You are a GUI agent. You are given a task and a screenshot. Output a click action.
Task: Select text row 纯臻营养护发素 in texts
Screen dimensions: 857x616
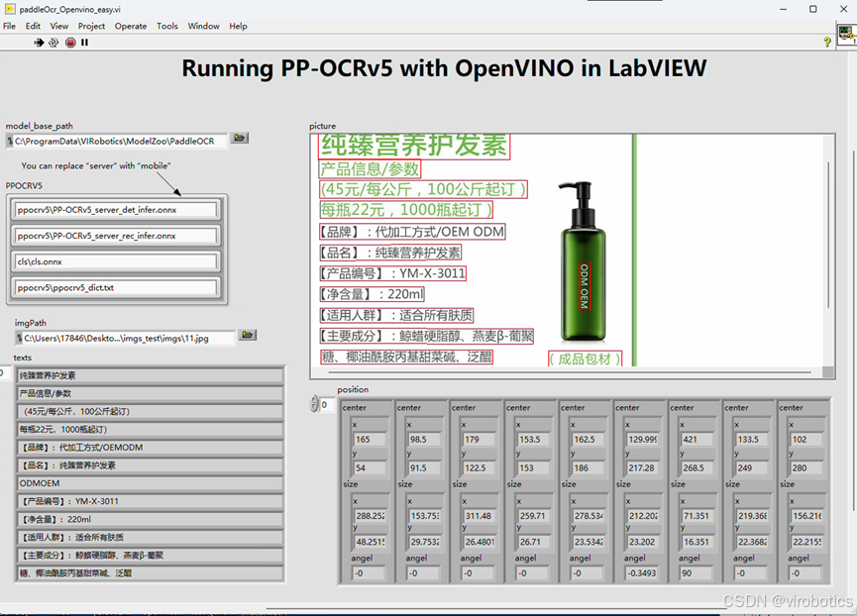pos(151,375)
